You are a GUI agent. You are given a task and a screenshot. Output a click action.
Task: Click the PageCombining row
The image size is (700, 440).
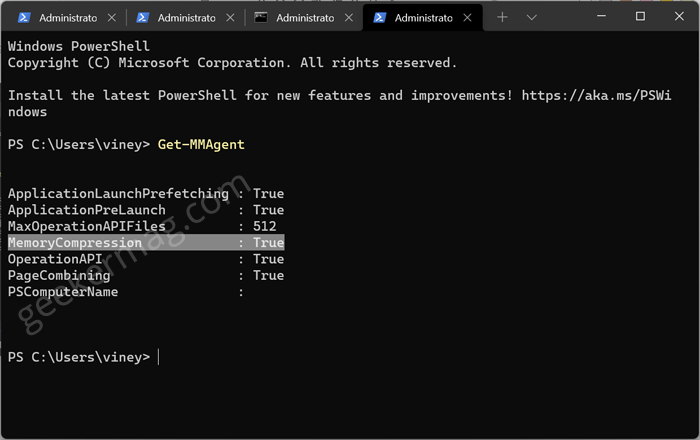146,276
